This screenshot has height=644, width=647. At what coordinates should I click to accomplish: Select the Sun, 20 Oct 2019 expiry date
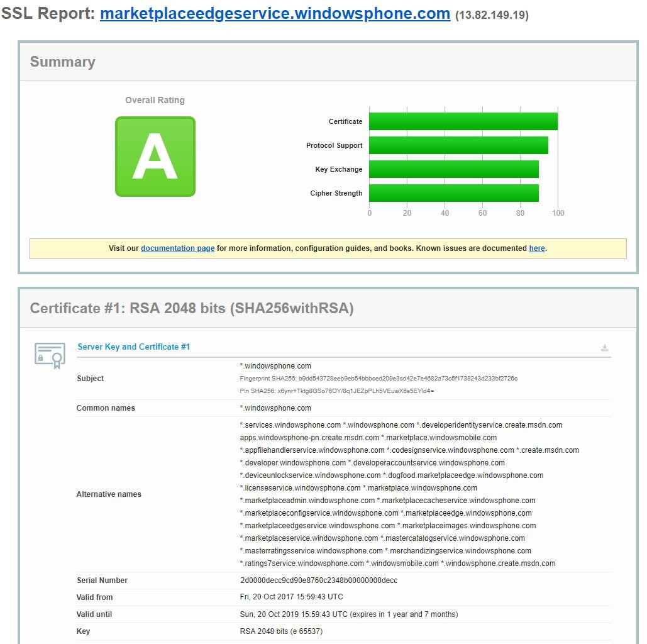pos(349,614)
